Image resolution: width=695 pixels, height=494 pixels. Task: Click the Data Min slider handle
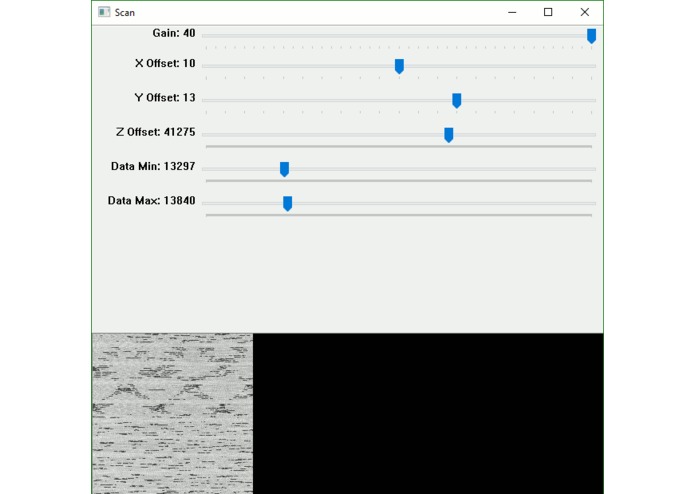(285, 169)
